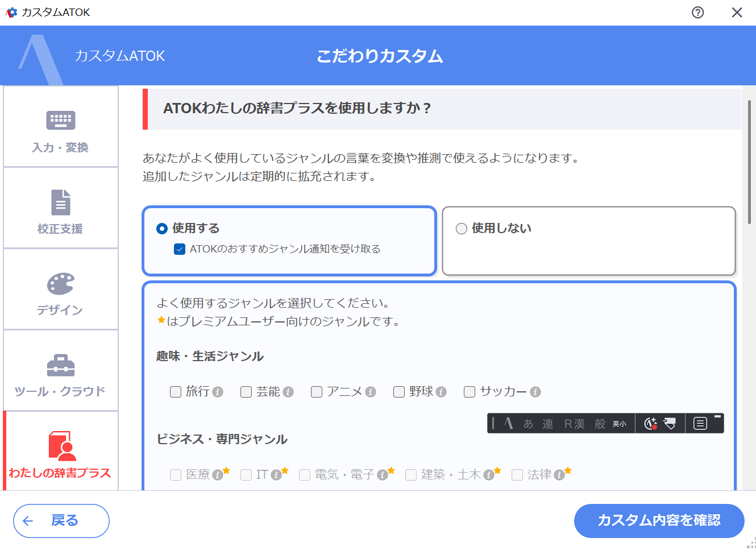The width and height of the screenshot is (756, 550).
Task: Show info for 旅行 genre
Action: (x=218, y=392)
